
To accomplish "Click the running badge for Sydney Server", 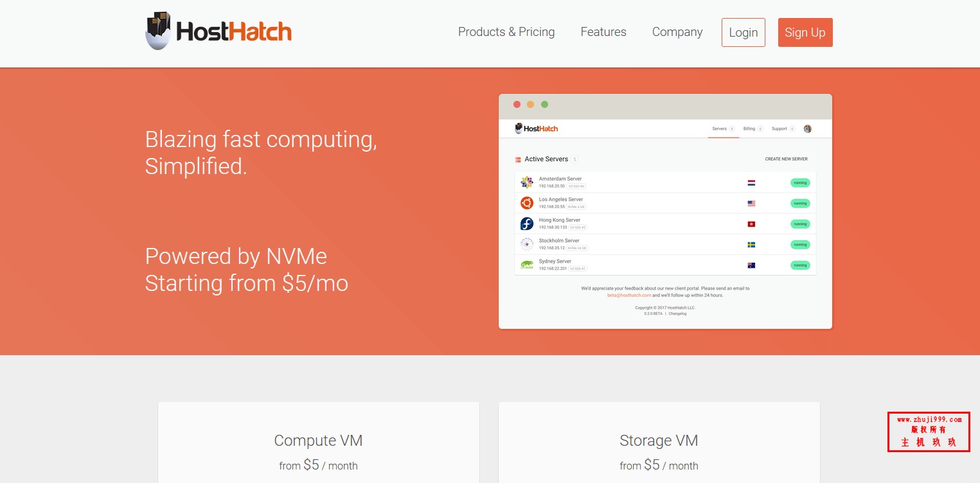I will tap(800, 265).
